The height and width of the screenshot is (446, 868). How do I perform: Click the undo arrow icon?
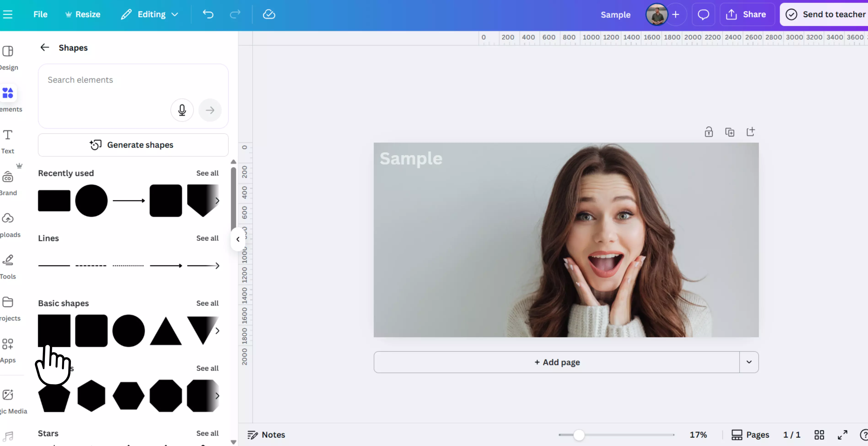(x=208, y=14)
